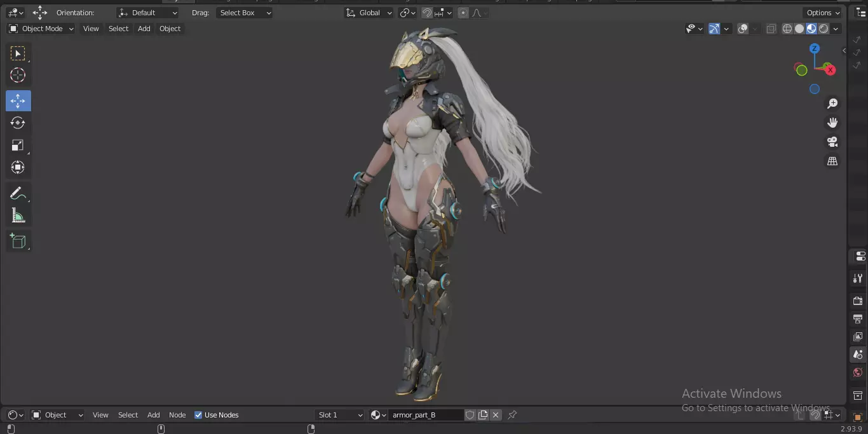
Task: Toggle Show Overlays button
Action: click(x=743, y=29)
